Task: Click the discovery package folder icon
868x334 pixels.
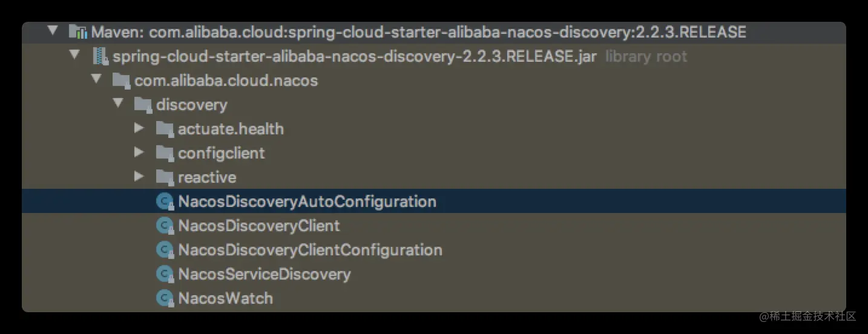Action: (143, 105)
